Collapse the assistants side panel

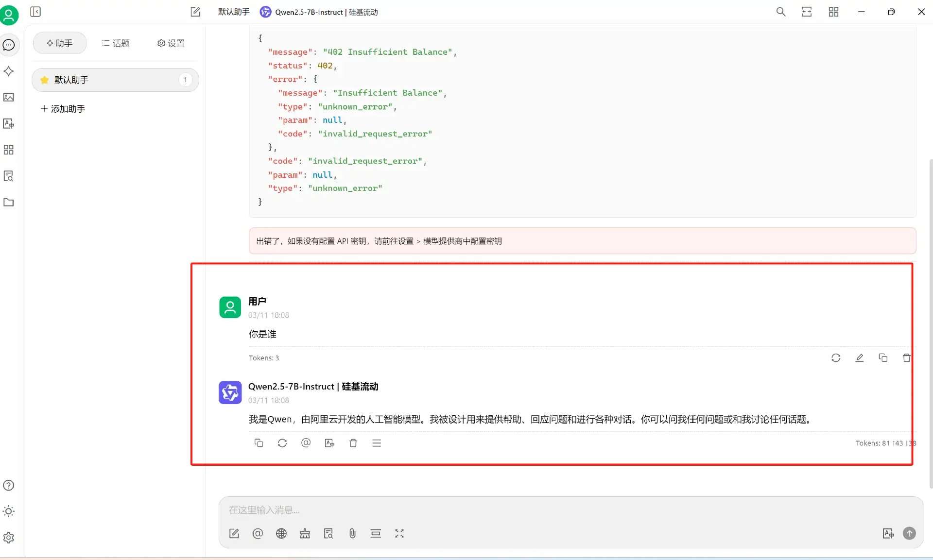[x=35, y=12]
